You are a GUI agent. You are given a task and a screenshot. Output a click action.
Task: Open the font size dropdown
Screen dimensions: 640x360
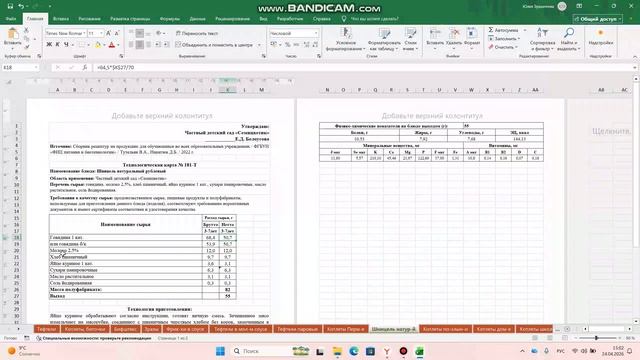point(101,33)
